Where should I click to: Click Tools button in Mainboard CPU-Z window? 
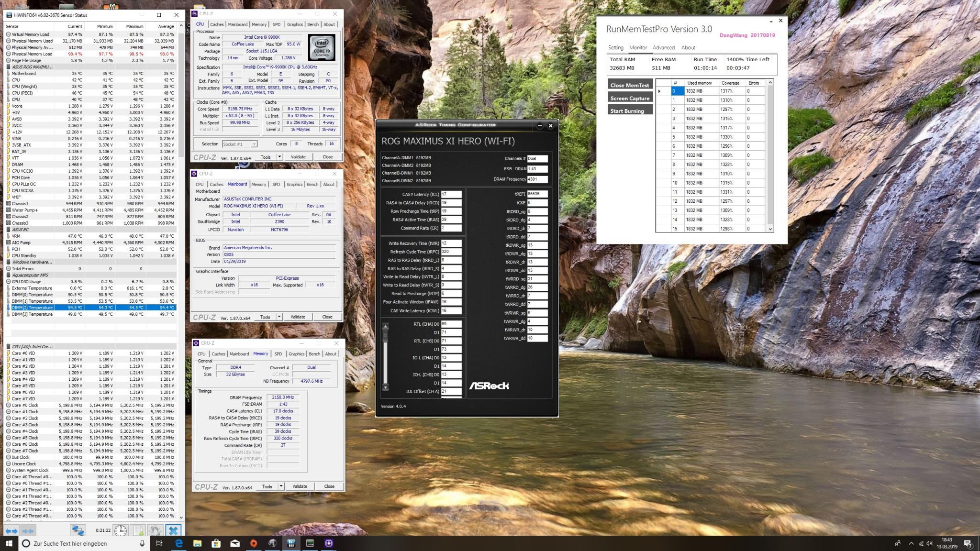265,317
